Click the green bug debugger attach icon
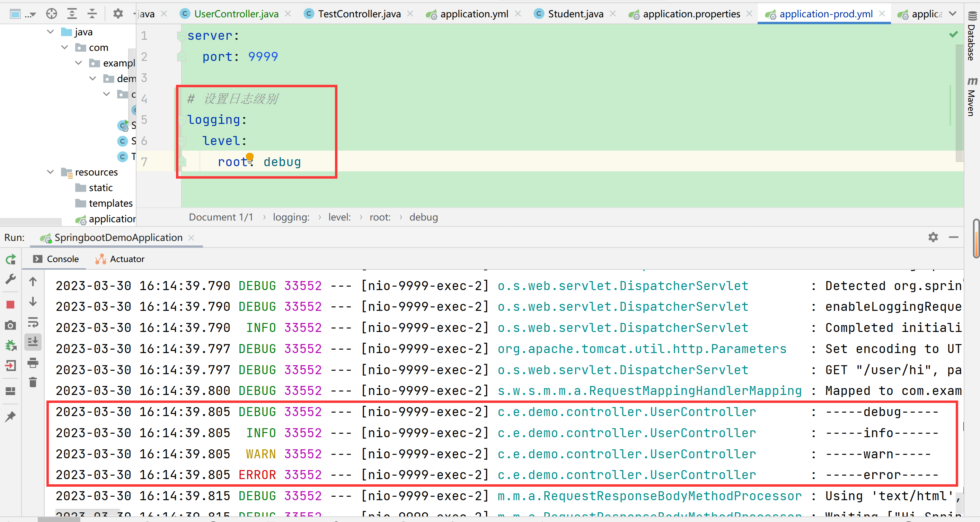Screen dimensions: 980x522 pos(11,345)
